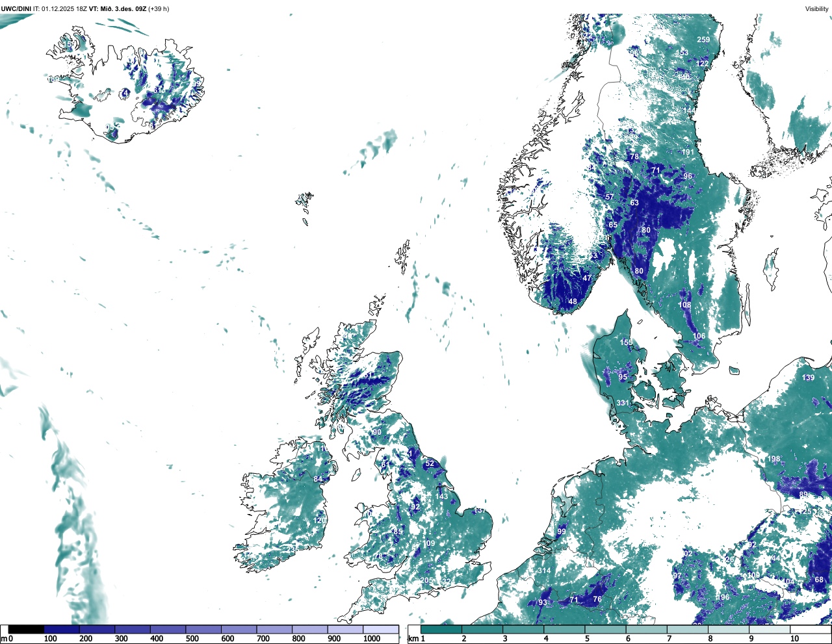The image size is (832, 644).
Task: Pick the 500 m legend color swatch
Action: click(203, 629)
